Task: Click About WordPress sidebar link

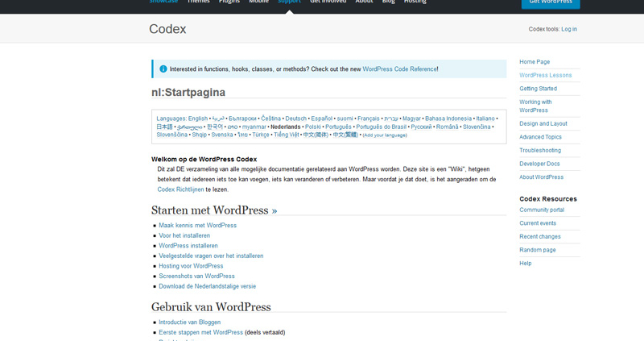Action: tap(541, 177)
